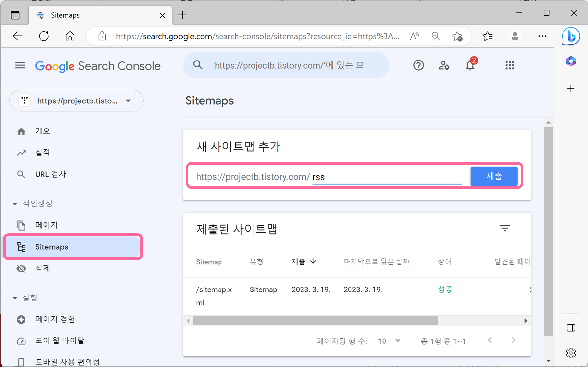Open a new browser tab
Image resolution: width=588 pixels, height=368 pixels.
coord(182,15)
